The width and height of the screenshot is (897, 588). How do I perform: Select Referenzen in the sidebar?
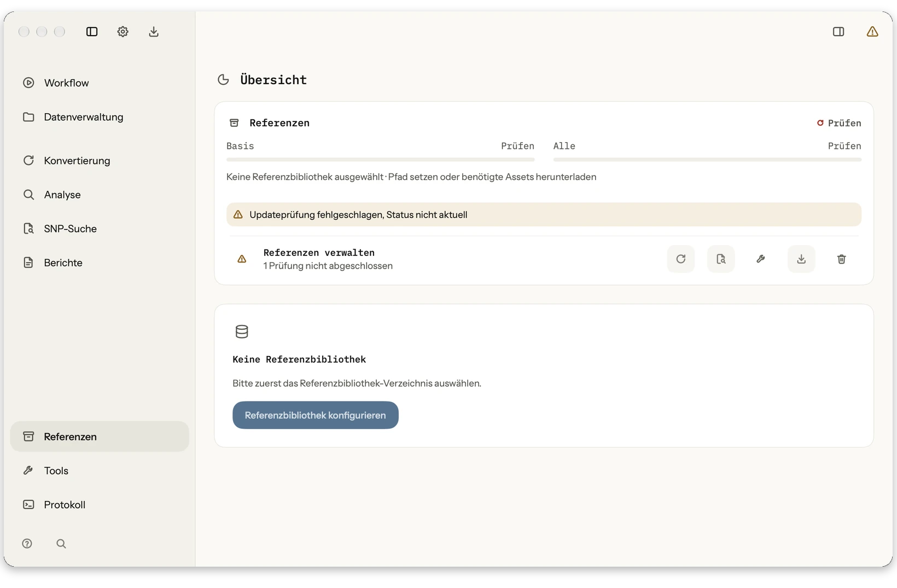click(x=100, y=436)
